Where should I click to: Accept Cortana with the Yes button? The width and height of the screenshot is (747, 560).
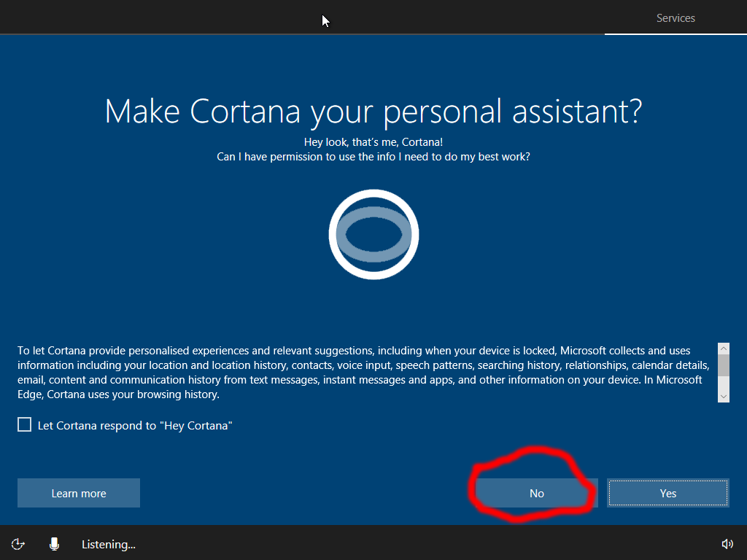(x=668, y=493)
